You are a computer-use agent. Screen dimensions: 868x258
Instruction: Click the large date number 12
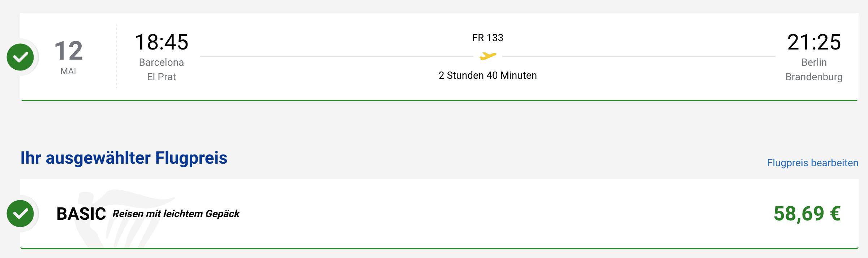tap(69, 51)
